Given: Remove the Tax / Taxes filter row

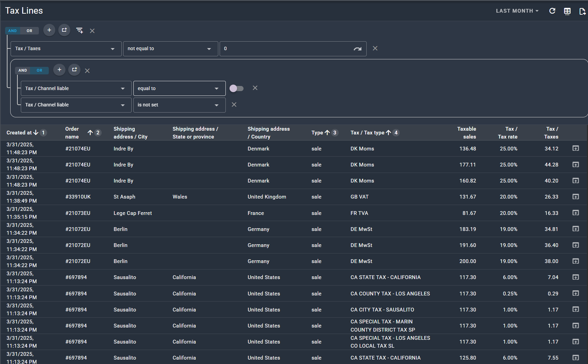Looking at the screenshot, I should pos(375,48).
